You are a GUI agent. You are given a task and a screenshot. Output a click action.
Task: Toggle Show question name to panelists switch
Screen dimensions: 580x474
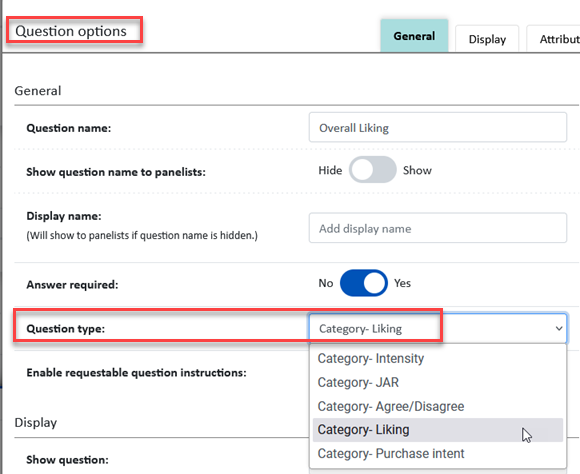coord(372,170)
